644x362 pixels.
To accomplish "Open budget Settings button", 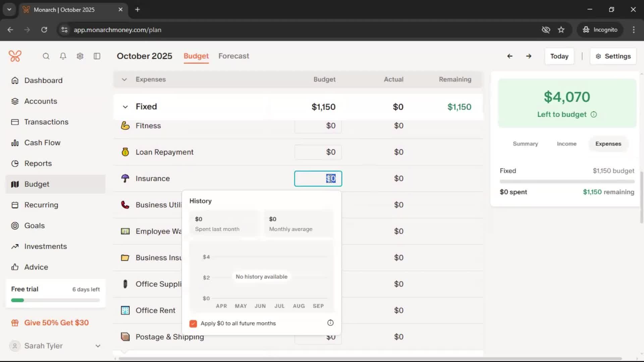I will (613, 56).
